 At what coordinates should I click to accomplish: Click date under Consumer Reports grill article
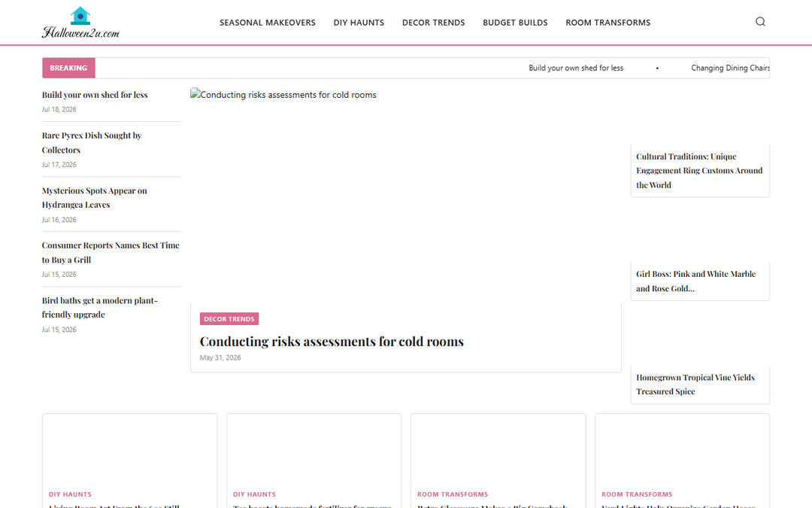59,274
